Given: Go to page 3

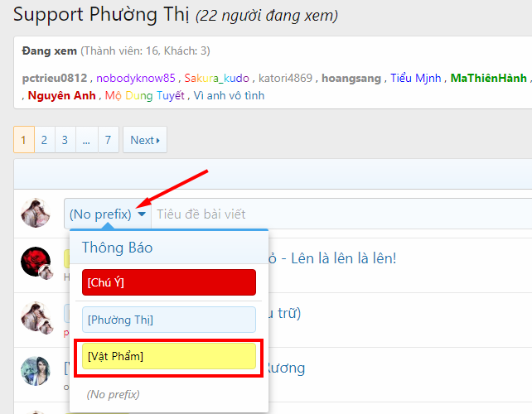Looking at the screenshot, I should [65, 140].
